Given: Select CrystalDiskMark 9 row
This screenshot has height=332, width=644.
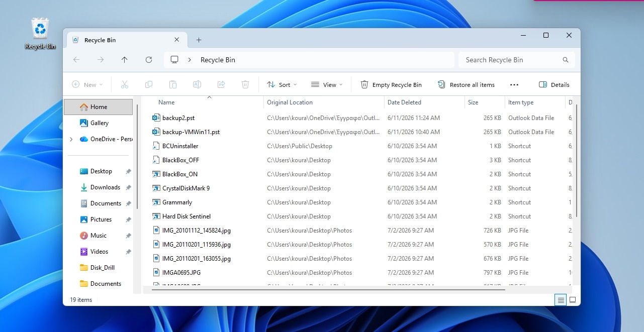Looking at the screenshot, I should [x=357, y=188].
